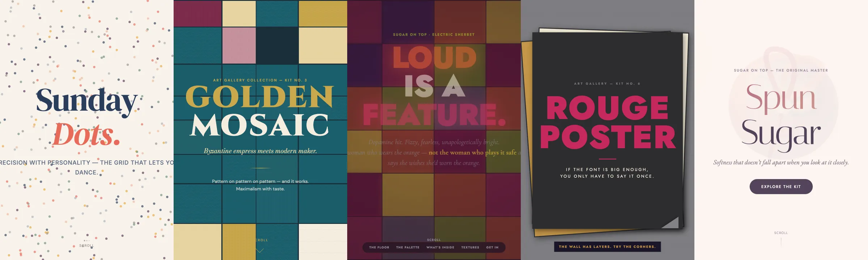868x260 pixels.
Task: Choose Get In from the nav bar
Action: coord(492,247)
